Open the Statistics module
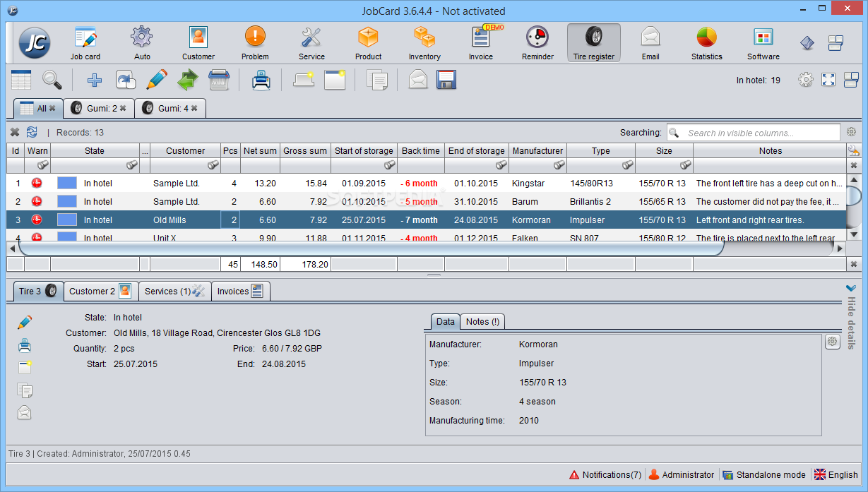Viewport: 868px width, 492px height. [x=707, y=43]
